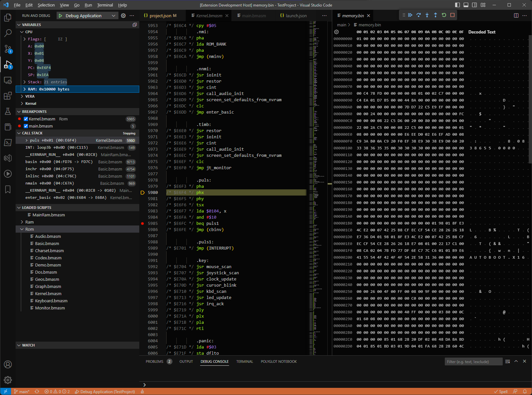This screenshot has width=532, height=395.
Task: Open the hex editor settings gear
Action: [x=336, y=32]
